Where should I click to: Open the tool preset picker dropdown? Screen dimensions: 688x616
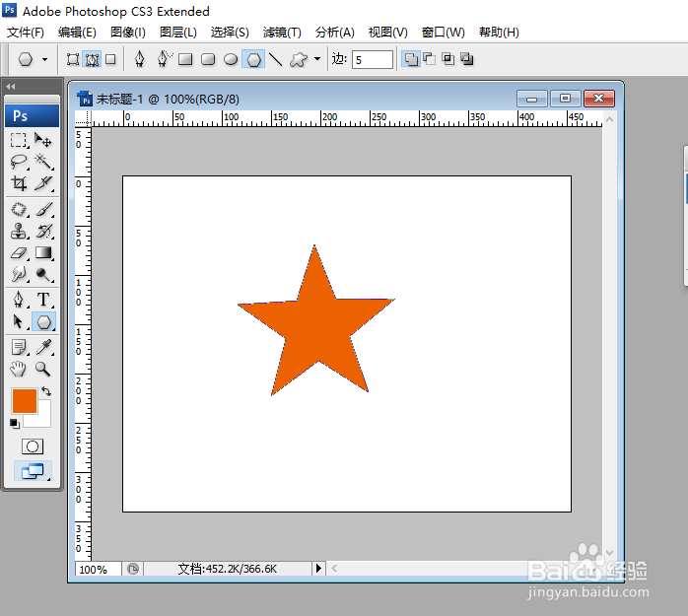[x=44, y=59]
